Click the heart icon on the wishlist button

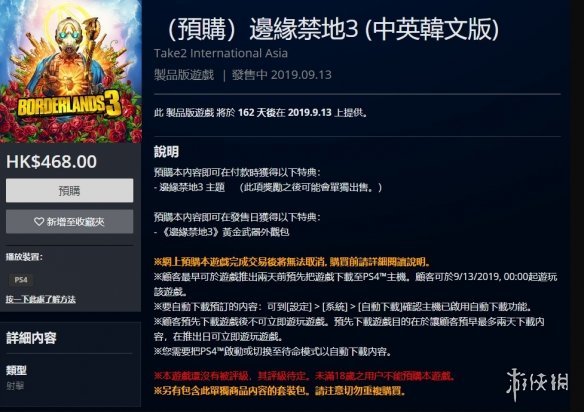(x=39, y=222)
